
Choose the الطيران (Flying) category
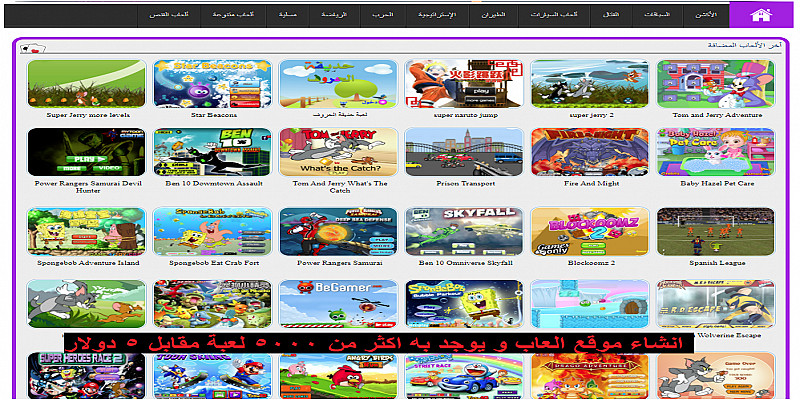(x=494, y=15)
